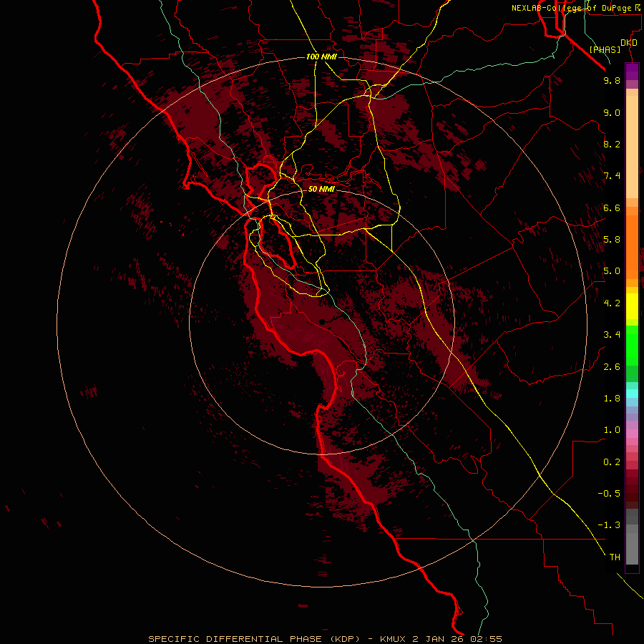Click the "KMUX 2 JAN 26 02:55" timestamp text
The image size is (644, 644).
(441, 639)
